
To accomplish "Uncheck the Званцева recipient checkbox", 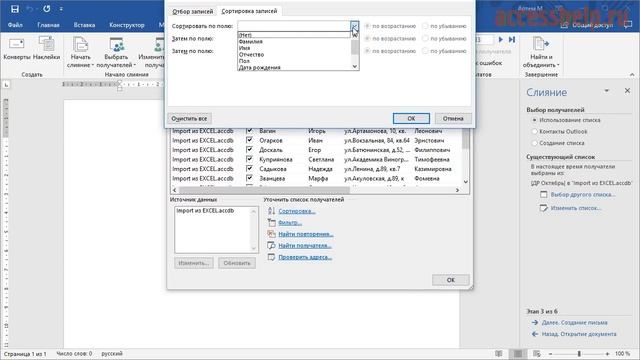I will coord(249,178).
